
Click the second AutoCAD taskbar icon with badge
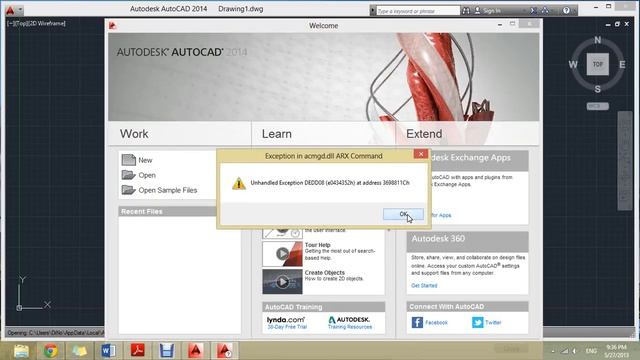[x=224, y=351]
